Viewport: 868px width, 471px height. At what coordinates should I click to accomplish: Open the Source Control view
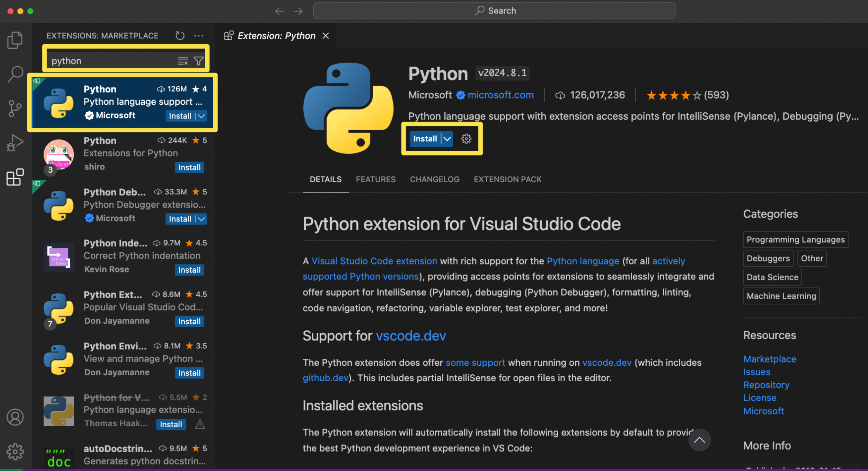pyautogui.click(x=15, y=108)
